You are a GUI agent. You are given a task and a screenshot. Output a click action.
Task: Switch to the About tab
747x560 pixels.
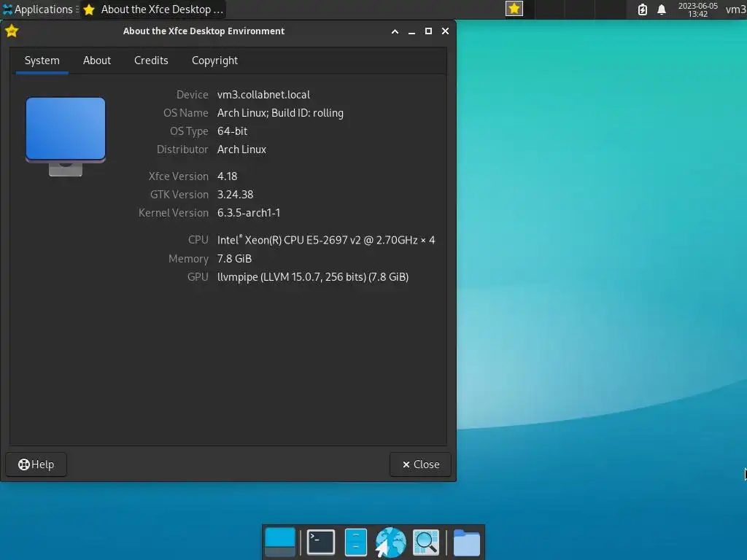tap(97, 61)
